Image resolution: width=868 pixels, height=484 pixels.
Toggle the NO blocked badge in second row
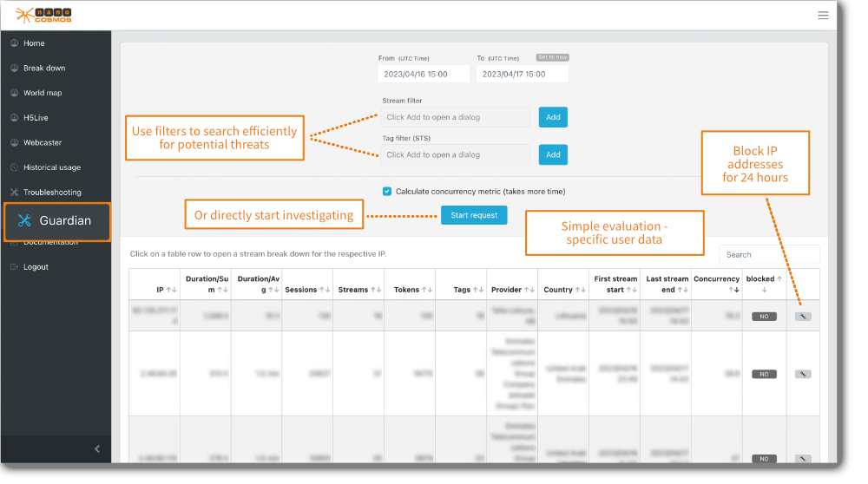(x=764, y=374)
